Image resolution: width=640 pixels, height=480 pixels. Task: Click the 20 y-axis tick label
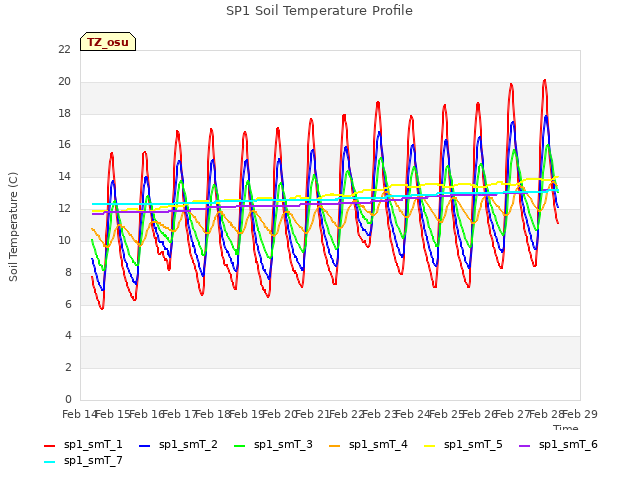pyautogui.click(x=64, y=81)
